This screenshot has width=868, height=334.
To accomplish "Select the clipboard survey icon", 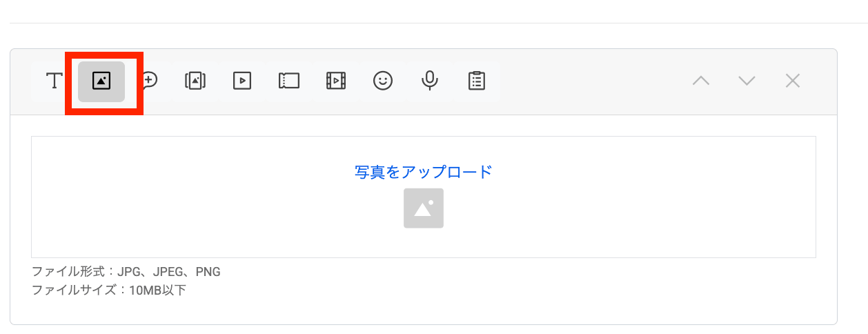I will coord(477,81).
